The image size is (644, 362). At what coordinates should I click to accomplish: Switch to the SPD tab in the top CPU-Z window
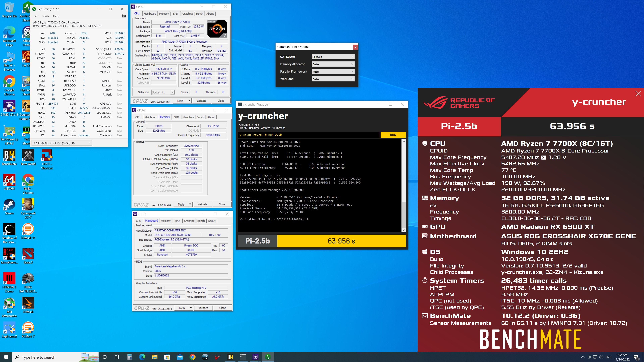pyautogui.click(x=175, y=13)
